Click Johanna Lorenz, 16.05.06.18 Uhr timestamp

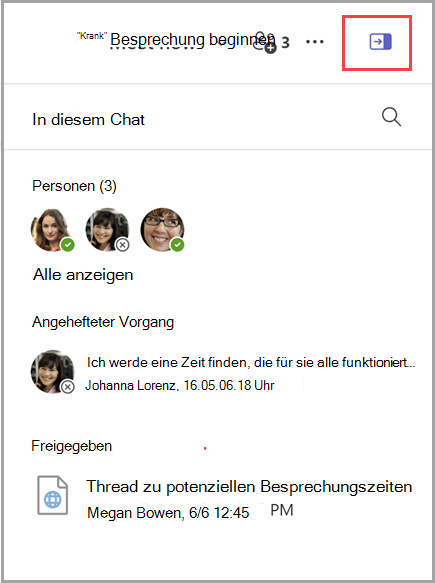180,385
